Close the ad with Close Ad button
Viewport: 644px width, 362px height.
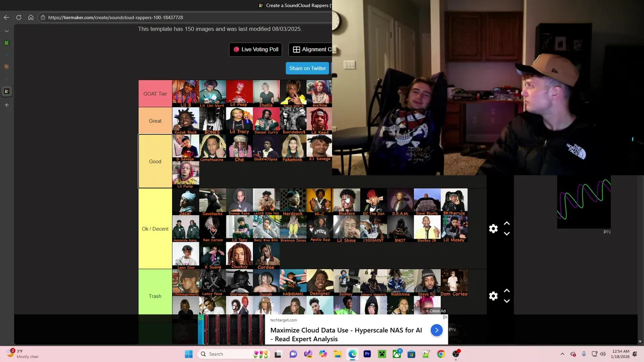(x=436, y=311)
